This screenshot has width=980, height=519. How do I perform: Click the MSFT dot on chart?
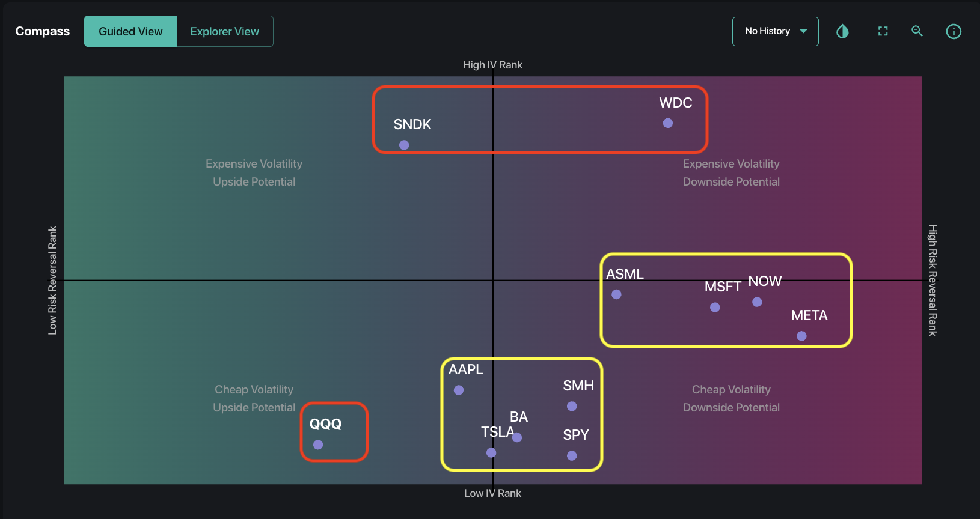(x=715, y=308)
